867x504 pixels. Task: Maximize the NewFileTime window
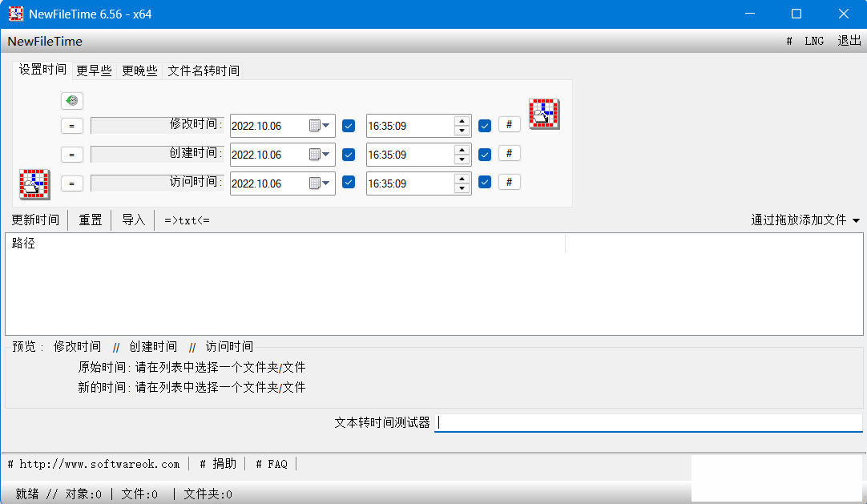click(796, 14)
